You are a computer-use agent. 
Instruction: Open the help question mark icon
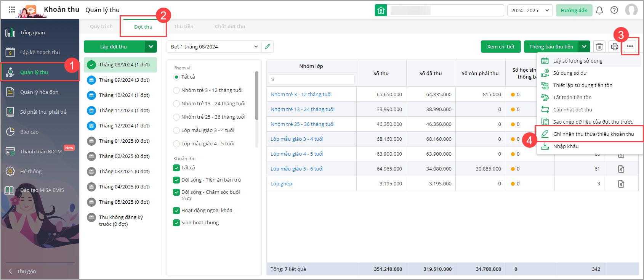614,10
